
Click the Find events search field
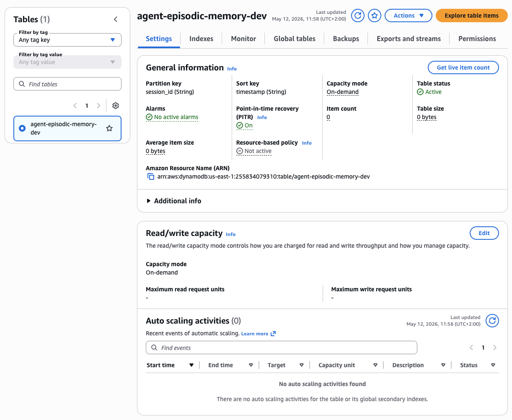tap(281, 347)
